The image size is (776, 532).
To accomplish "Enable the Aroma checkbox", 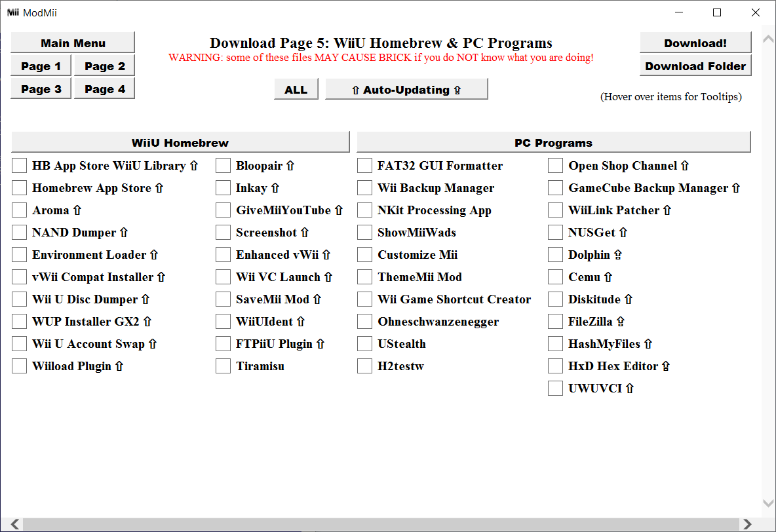I will click(19, 210).
